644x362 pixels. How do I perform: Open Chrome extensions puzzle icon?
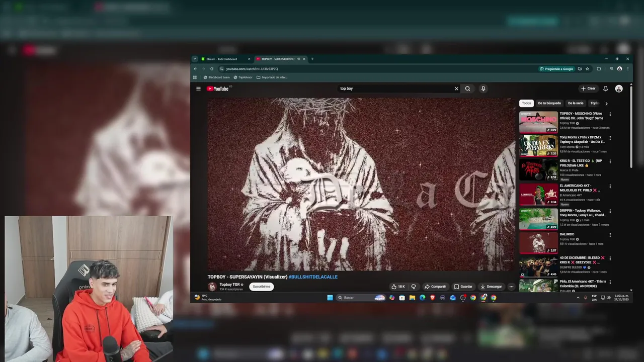point(599,69)
